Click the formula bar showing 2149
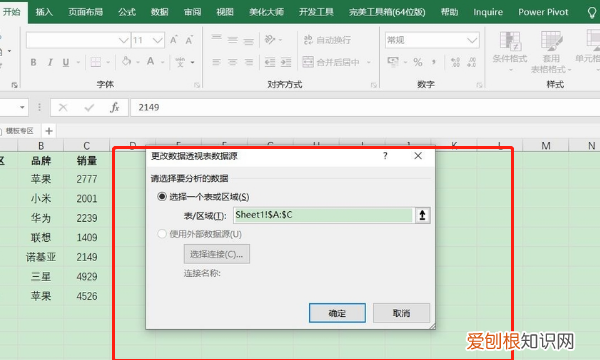 [365, 108]
